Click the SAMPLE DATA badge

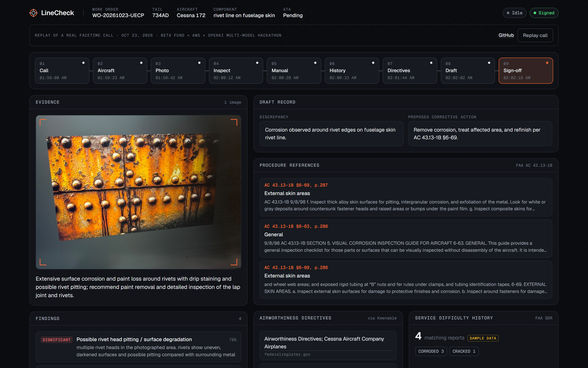483,338
